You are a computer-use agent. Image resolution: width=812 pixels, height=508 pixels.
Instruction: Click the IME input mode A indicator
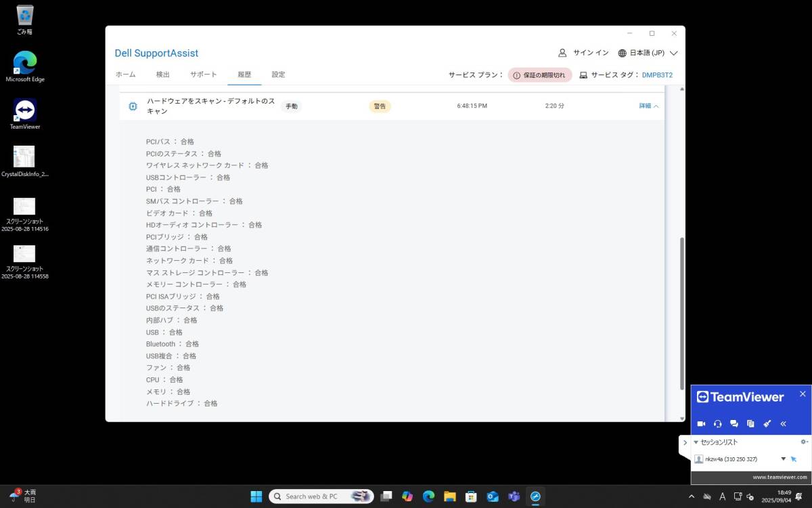tap(723, 496)
